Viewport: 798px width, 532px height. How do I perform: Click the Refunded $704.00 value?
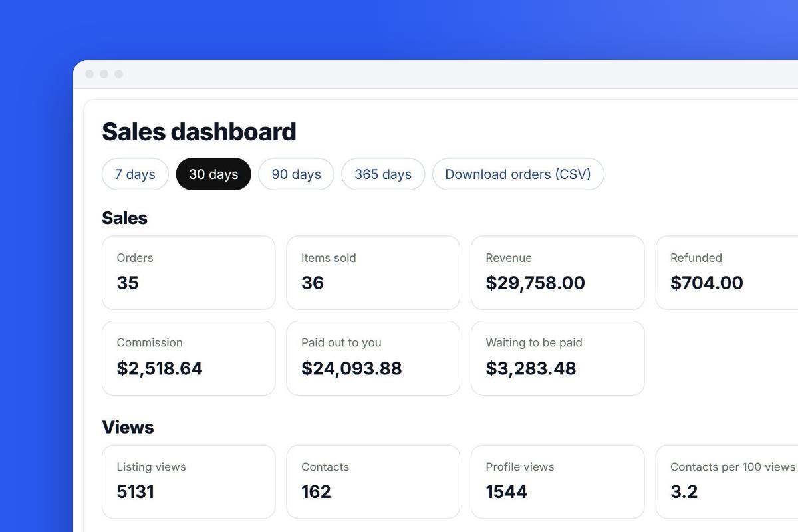point(707,283)
